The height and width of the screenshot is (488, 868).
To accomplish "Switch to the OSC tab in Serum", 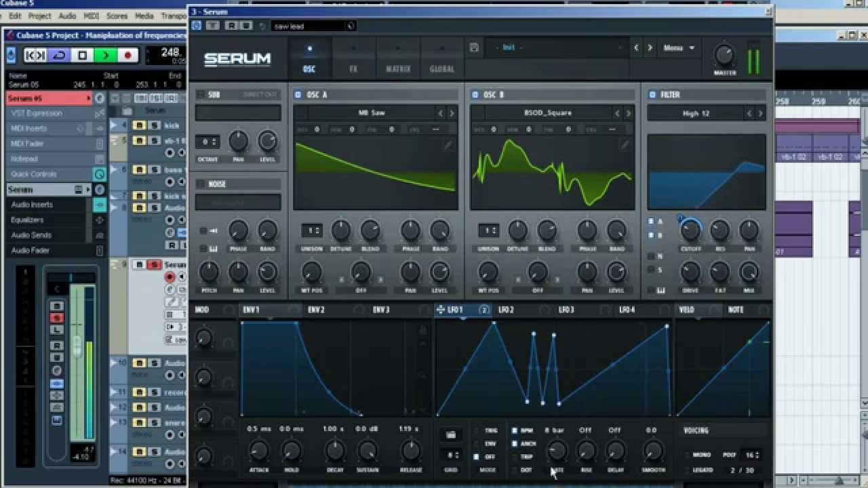I will 309,58.
